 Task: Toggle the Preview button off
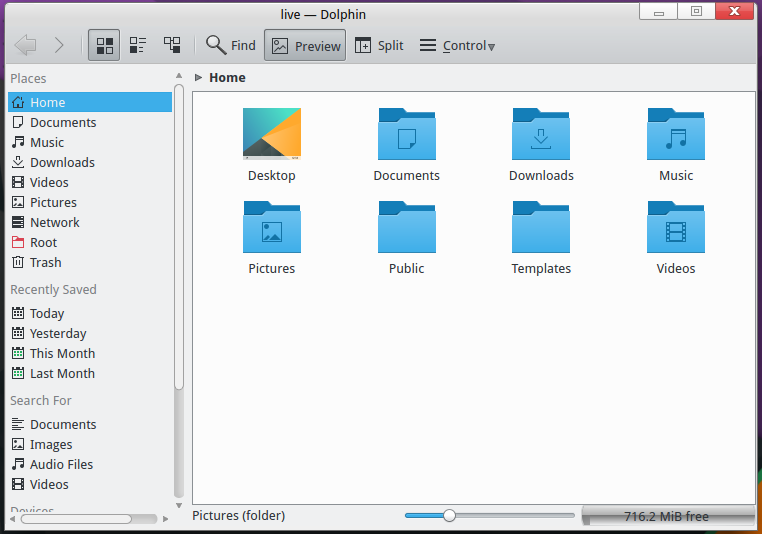[306, 45]
